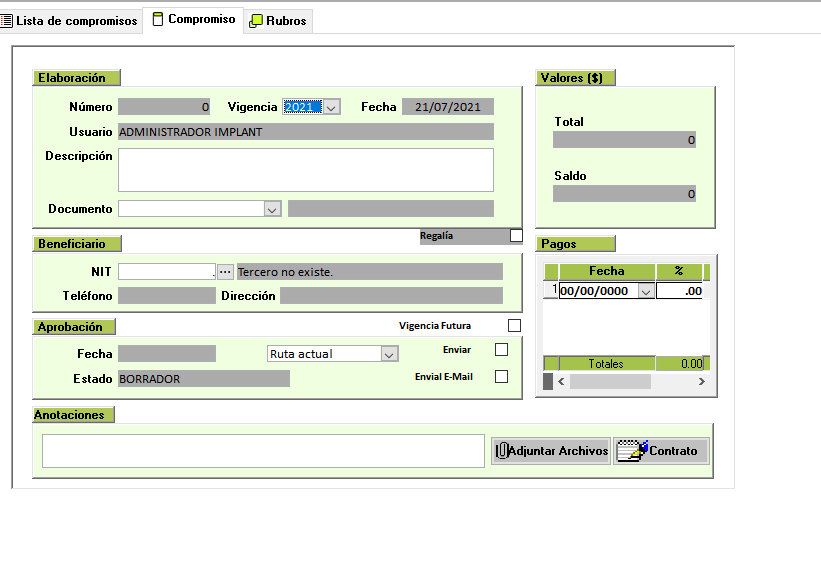The width and height of the screenshot is (821, 576).
Task: Expand the Ruta actual dropdown
Action: pos(389,354)
